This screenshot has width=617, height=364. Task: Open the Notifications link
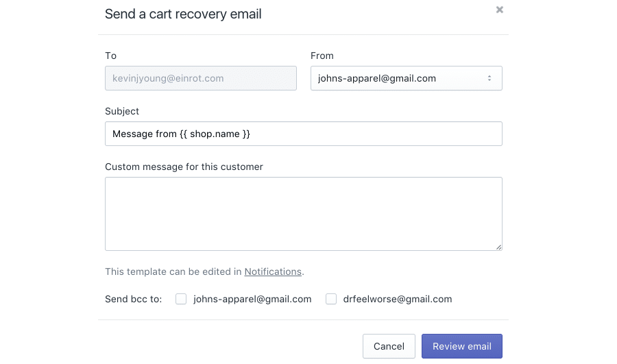tap(273, 271)
